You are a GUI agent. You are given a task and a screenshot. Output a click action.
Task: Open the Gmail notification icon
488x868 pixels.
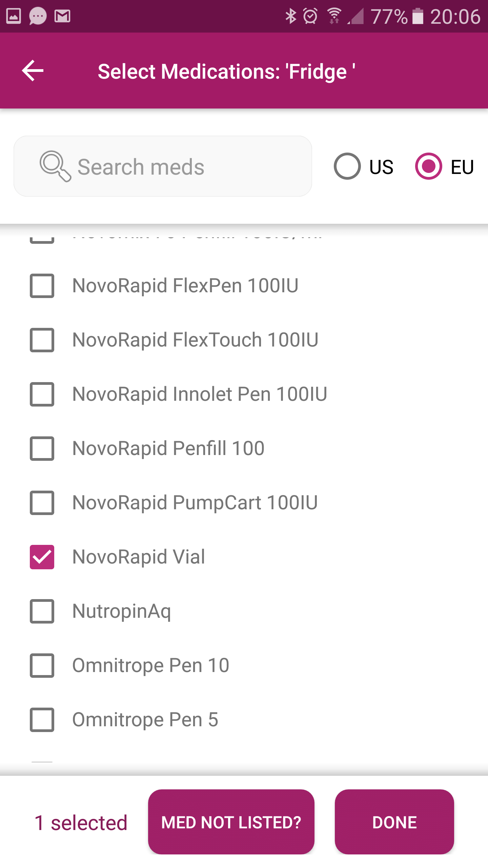62,16
